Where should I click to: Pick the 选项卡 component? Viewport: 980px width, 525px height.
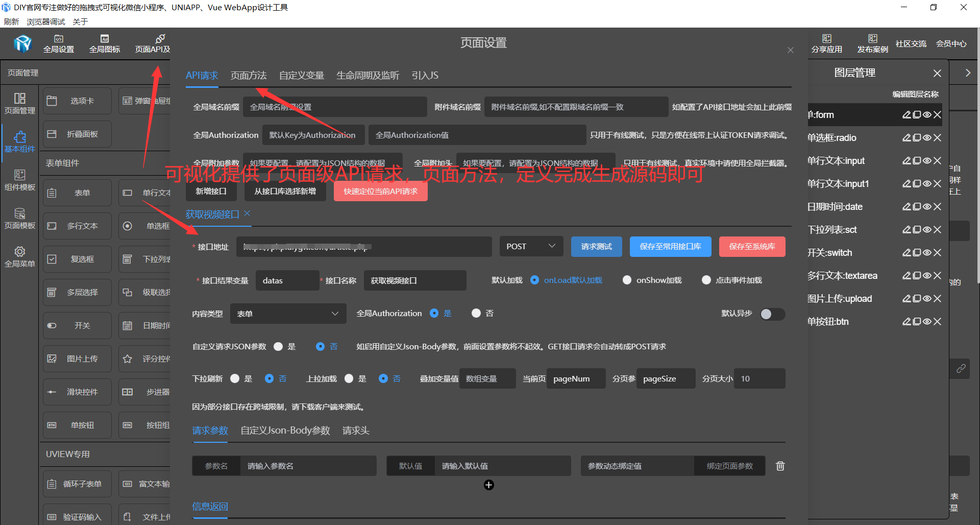(x=77, y=101)
